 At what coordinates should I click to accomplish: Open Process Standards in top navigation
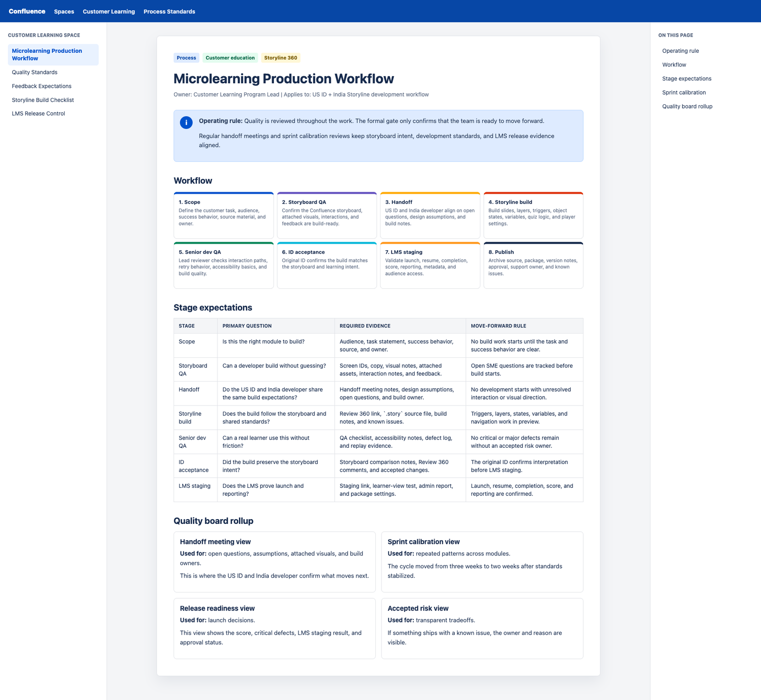[169, 11]
